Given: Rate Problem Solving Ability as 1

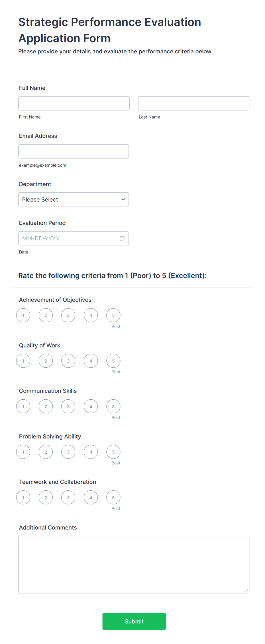Looking at the screenshot, I should pyautogui.click(x=23, y=452).
